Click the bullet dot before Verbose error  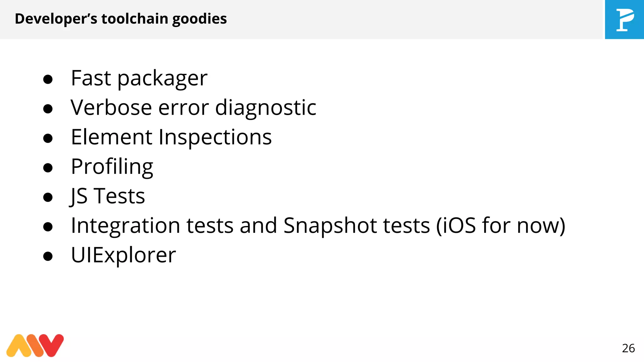(48, 109)
